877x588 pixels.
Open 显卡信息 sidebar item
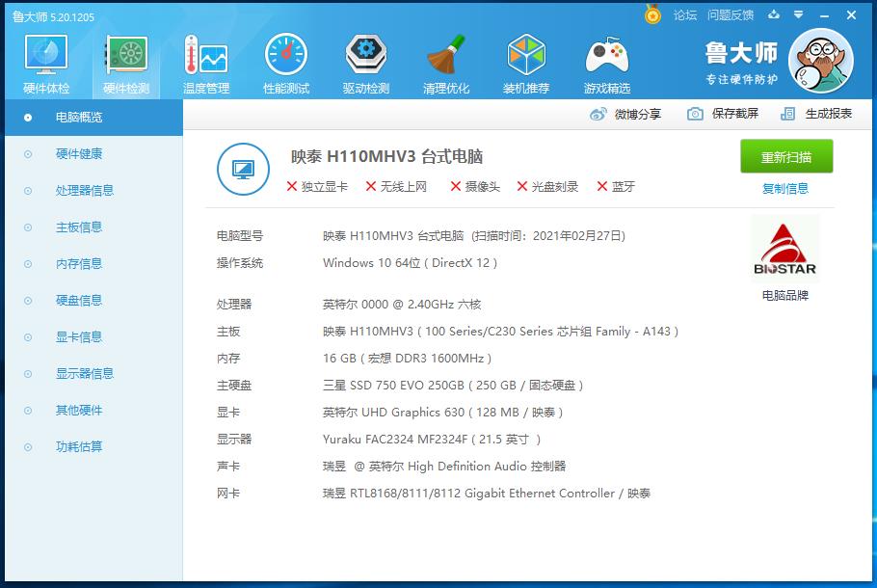coord(79,337)
